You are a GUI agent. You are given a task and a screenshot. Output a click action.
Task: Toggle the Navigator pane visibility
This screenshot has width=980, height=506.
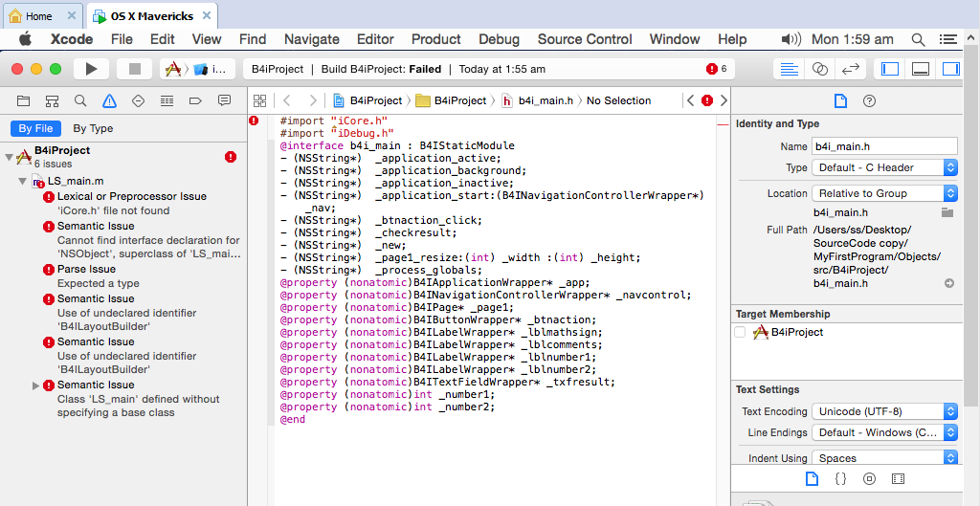pos(889,69)
